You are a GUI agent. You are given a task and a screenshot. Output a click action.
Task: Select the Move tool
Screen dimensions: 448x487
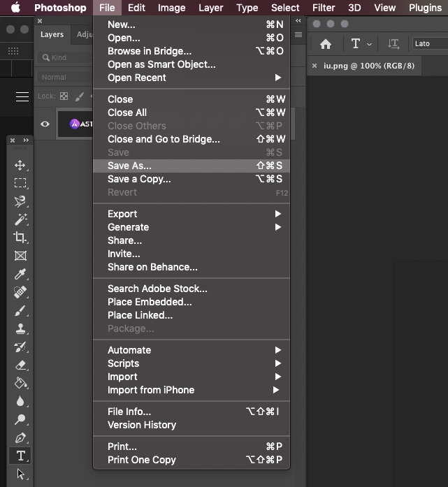(x=20, y=165)
